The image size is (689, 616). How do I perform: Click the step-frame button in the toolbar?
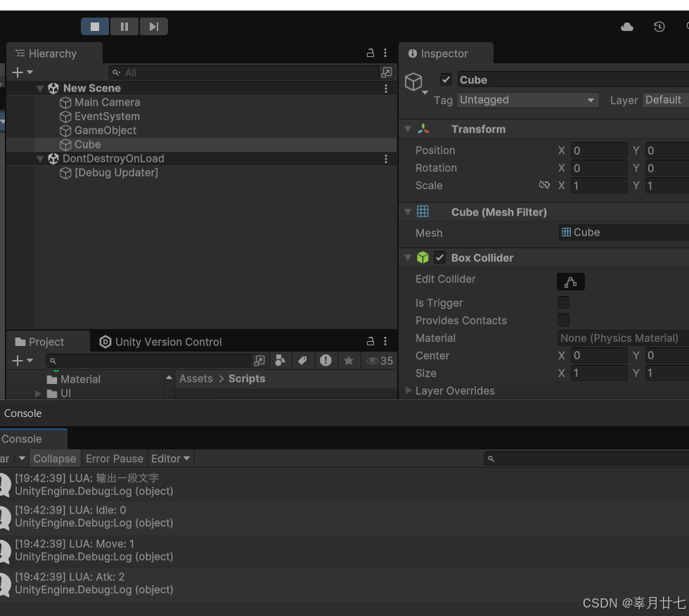point(154,26)
